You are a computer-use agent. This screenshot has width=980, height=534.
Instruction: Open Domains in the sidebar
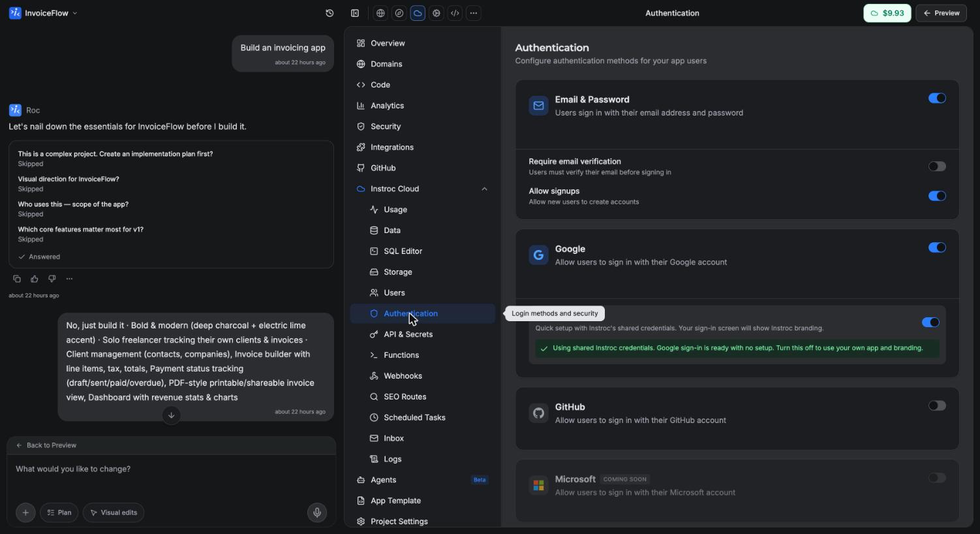[x=423, y=64]
